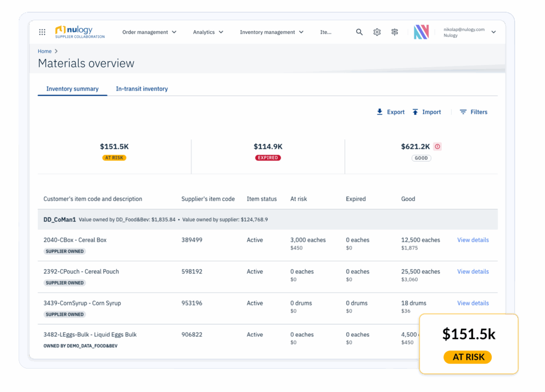This screenshot has width=545, height=392.
Task: Click the search magnifier icon
Action: 359,32
